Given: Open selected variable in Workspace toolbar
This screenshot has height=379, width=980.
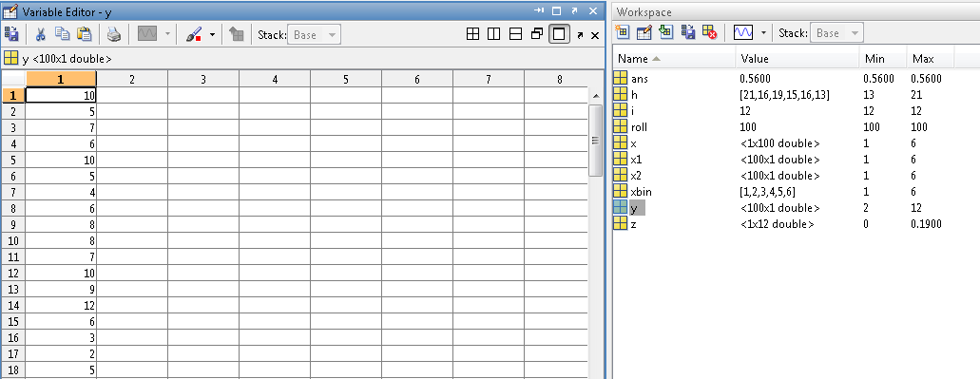Looking at the screenshot, I should point(644,32).
